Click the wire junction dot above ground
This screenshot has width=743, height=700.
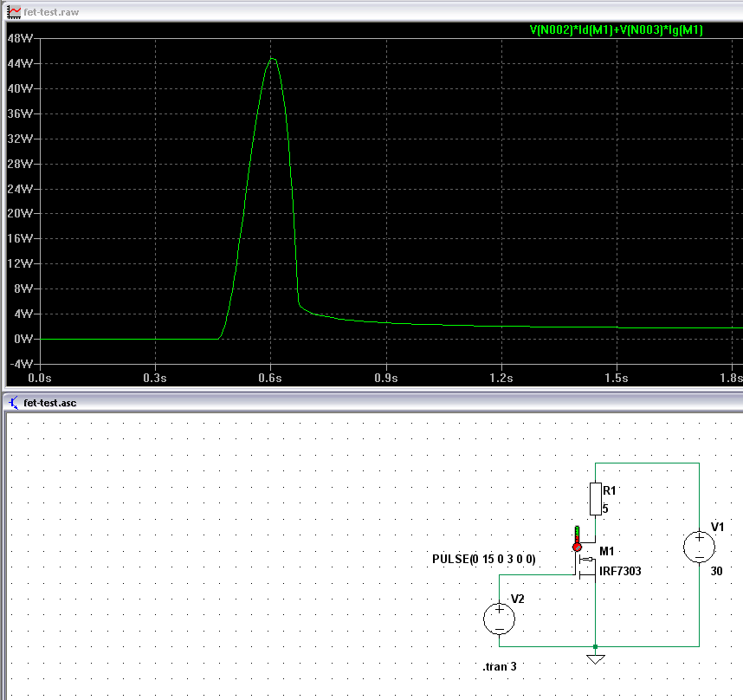tap(596, 646)
